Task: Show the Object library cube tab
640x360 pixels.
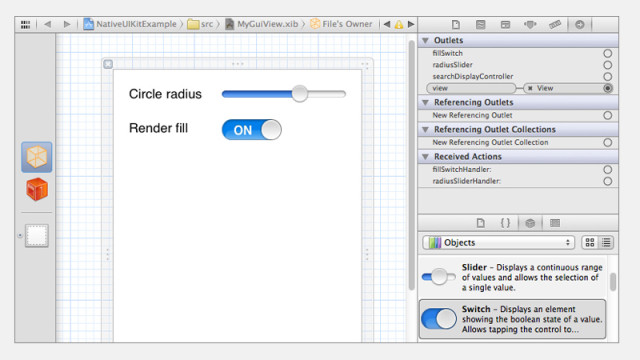Action: click(x=530, y=223)
